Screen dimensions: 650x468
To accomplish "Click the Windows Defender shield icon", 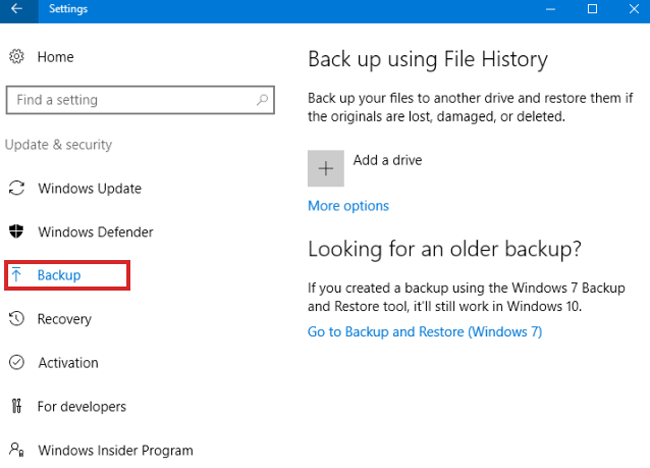I will click(16, 232).
